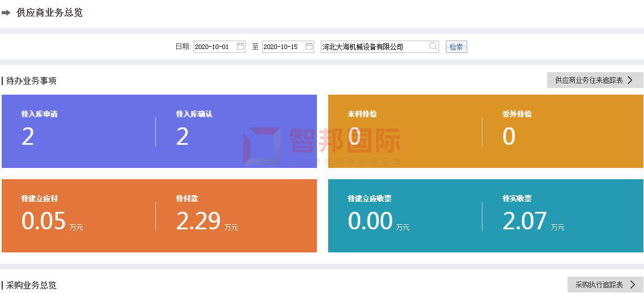This screenshot has width=644, height=293.
Task: Click the supplier name field 河北大海机械设备有限公司
Action: [379, 47]
